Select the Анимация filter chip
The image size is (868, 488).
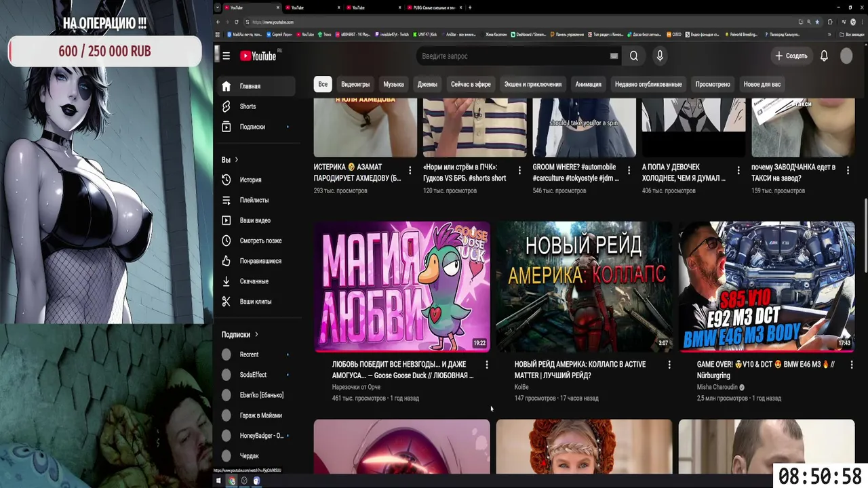(588, 85)
